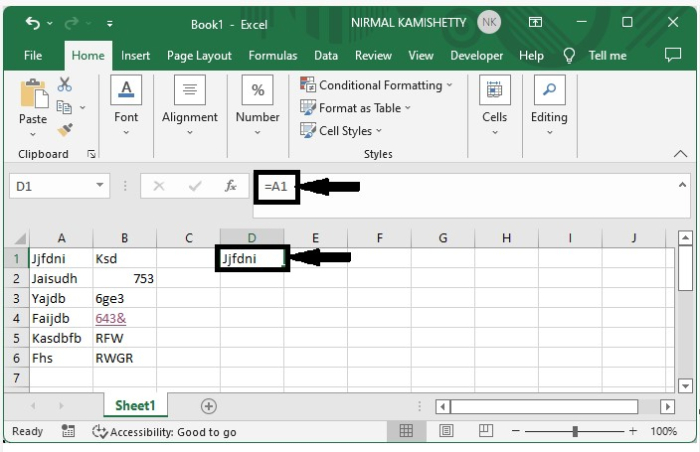
Task: Expand the formula bar chevron
Action: coord(682,185)
